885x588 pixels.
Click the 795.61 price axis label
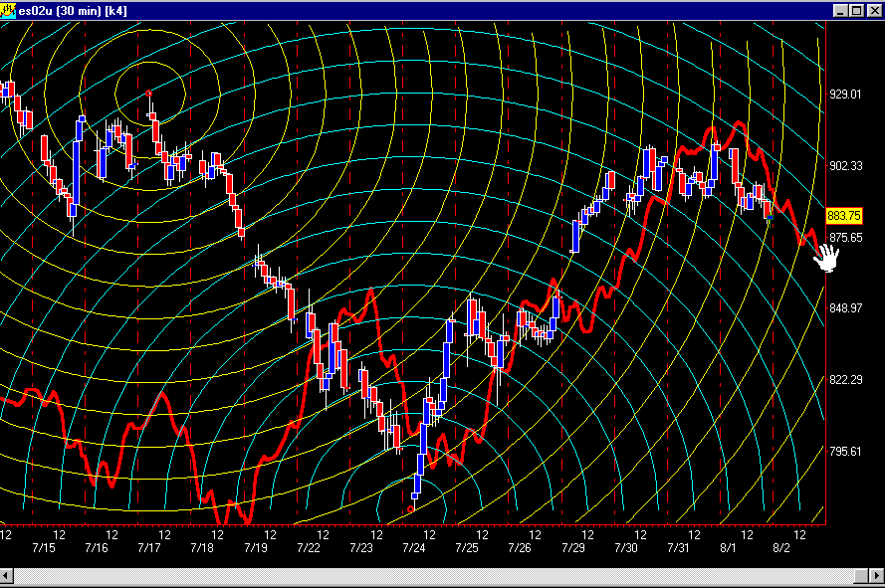tap(845, 452)
